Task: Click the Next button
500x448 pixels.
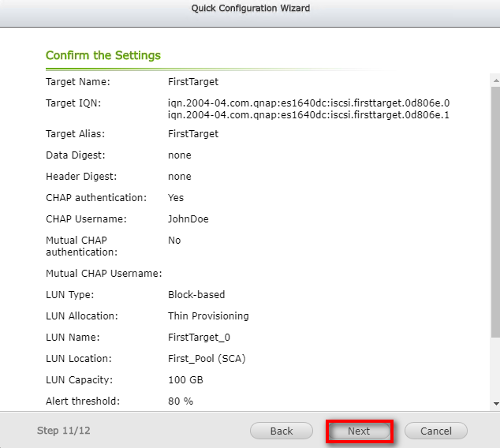Action: point(359,431)
